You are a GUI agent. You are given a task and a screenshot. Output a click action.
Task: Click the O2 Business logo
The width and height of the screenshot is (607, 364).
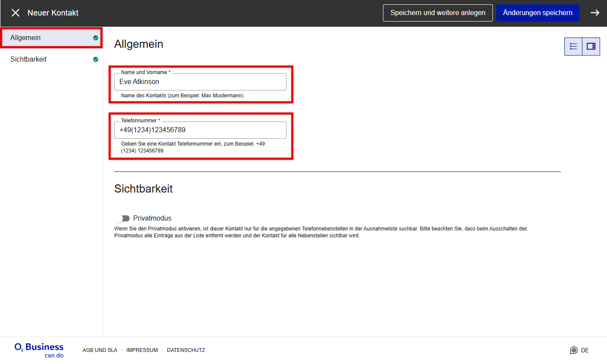pos(39,350)
